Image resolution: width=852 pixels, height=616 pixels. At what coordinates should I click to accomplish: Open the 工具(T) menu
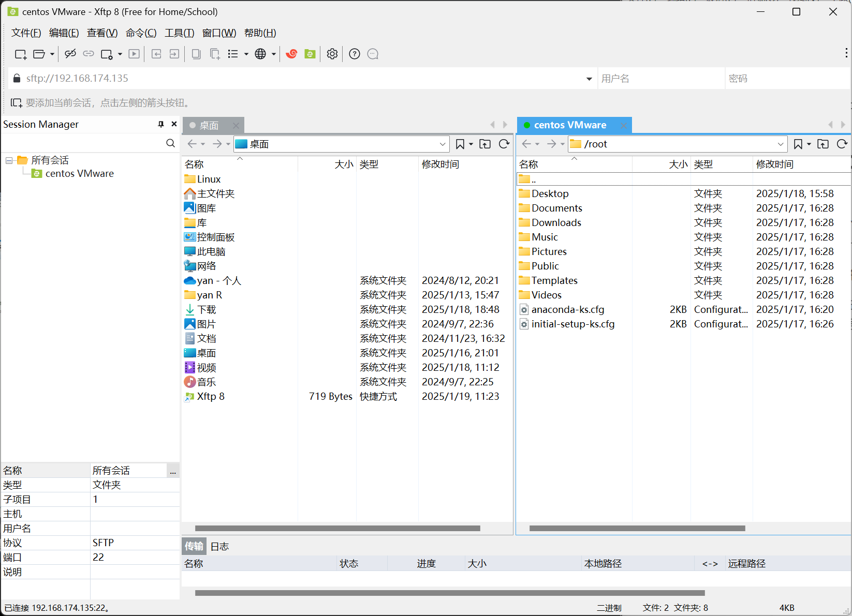tap(180, 33)
